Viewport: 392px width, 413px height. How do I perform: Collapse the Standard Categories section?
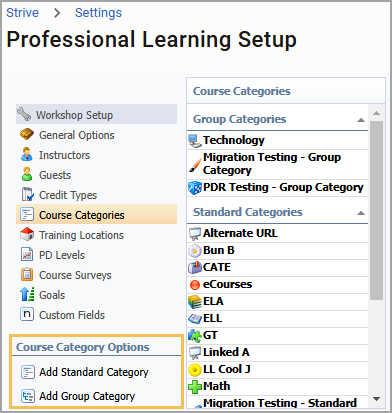[x=361, y=213]
